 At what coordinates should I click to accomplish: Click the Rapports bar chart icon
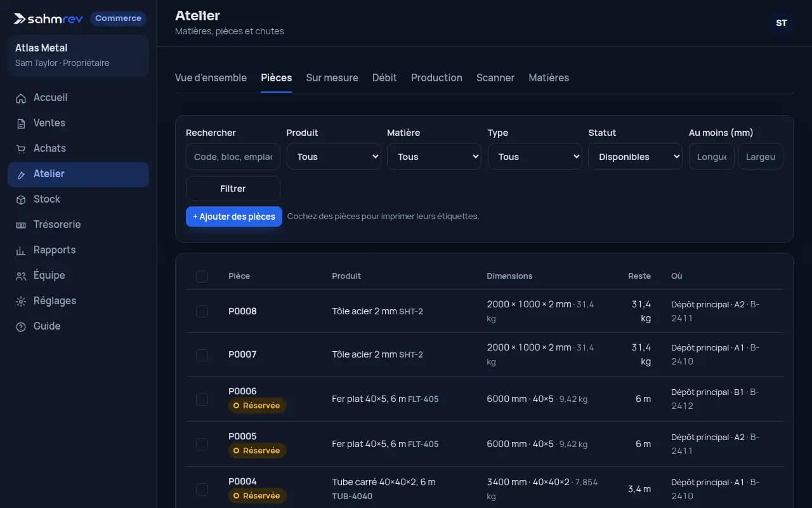tap(21, 250)
